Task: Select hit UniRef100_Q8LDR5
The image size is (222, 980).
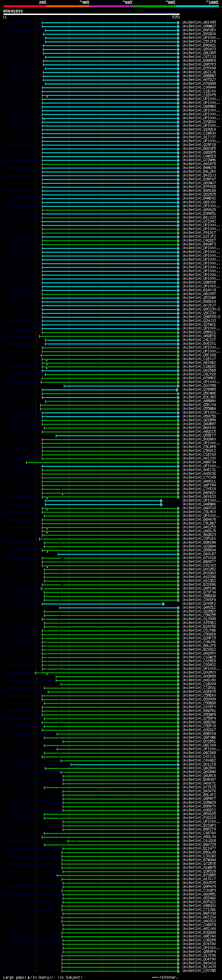Action: [199, 53]
